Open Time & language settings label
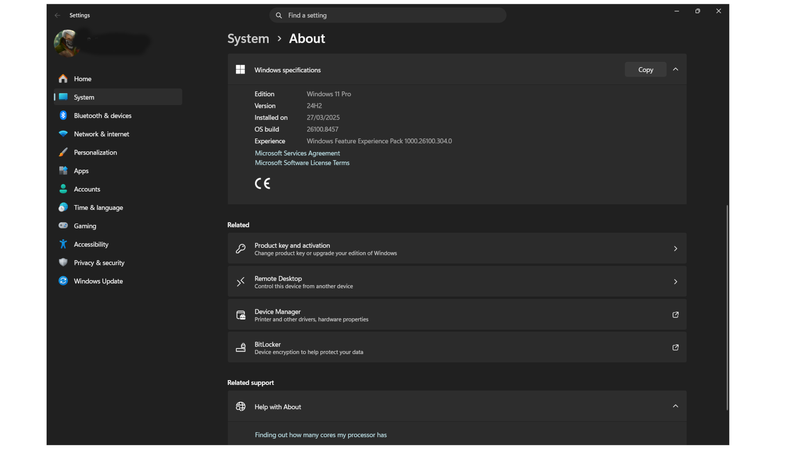This screenshot has width=800, height=450. [x=98, y=208]
